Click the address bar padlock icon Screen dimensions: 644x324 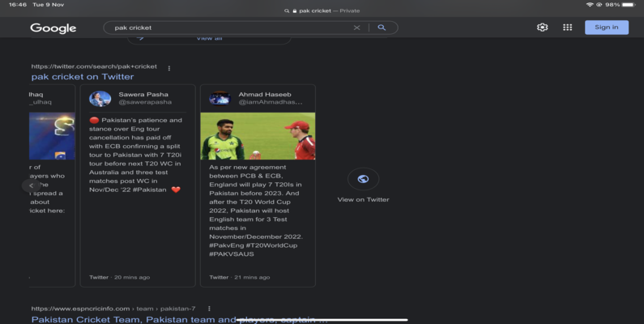coord(295,11)
